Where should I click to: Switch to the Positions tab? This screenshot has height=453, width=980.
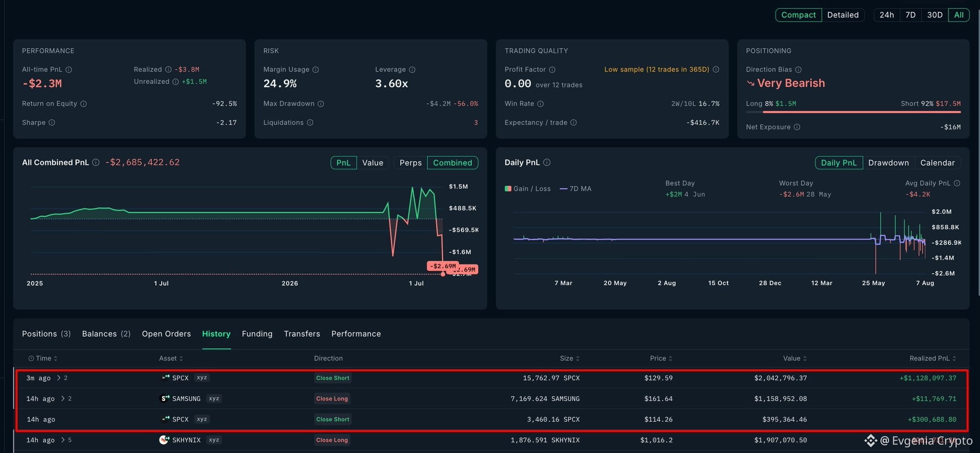46,334
